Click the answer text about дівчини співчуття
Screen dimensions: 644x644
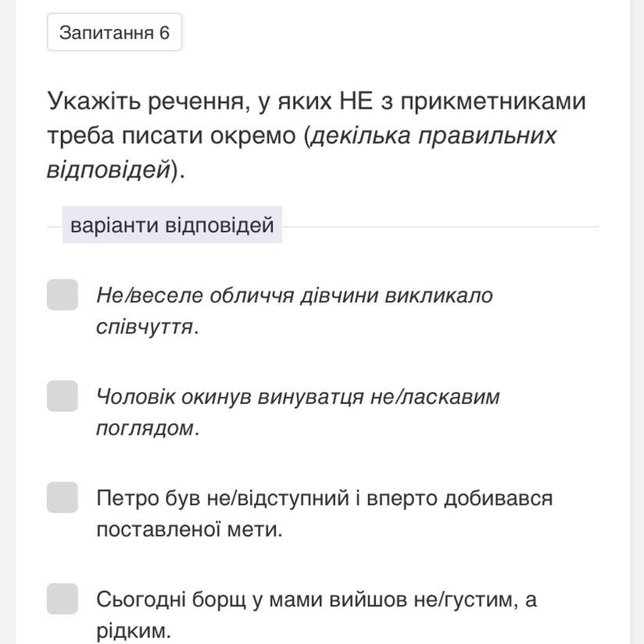294,310
